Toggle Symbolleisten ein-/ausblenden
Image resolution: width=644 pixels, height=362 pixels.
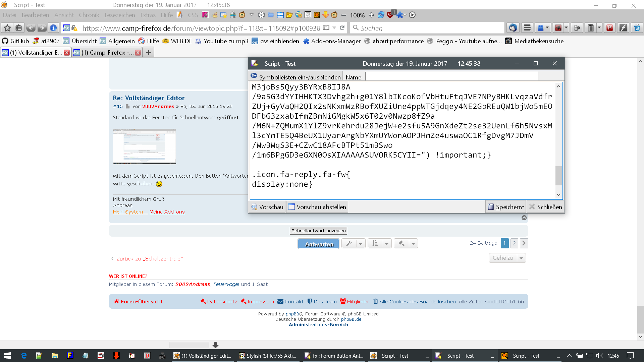click(x=296, y=77)
